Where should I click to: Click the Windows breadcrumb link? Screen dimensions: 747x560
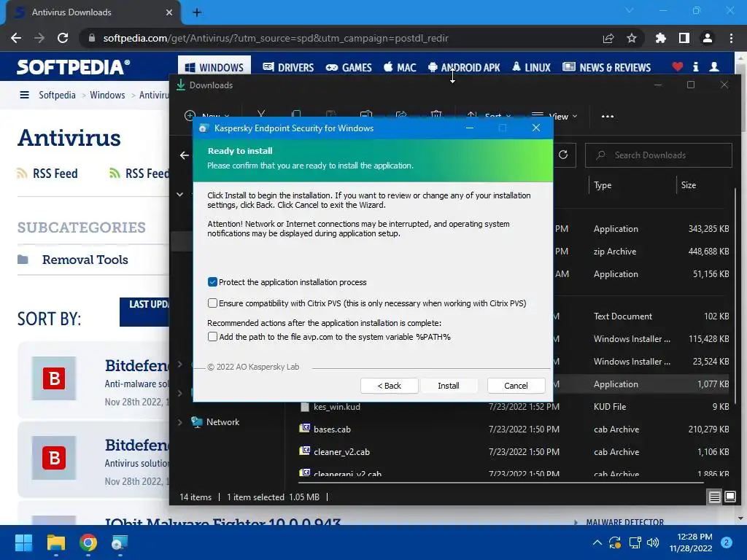pyautogui.click(x=107, y=95)
